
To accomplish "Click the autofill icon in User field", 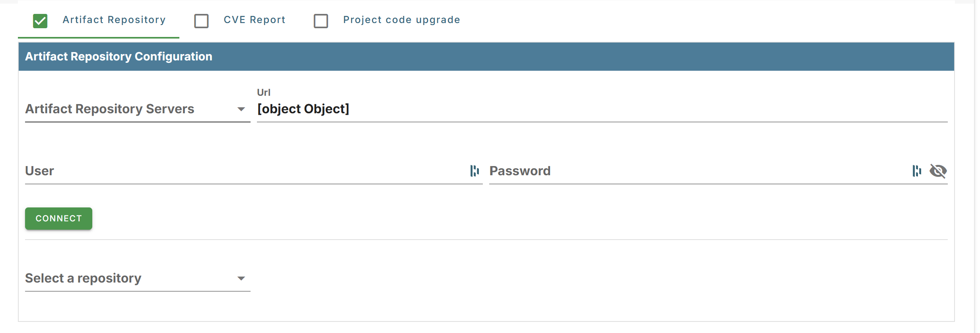I will pyautogui.click(x=474, y=171).
